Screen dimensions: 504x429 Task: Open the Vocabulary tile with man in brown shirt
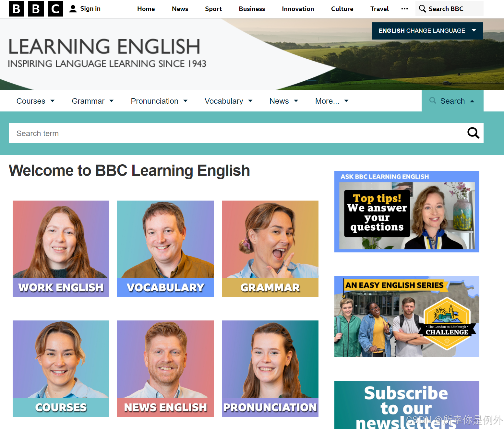click(x=165, y=249)
